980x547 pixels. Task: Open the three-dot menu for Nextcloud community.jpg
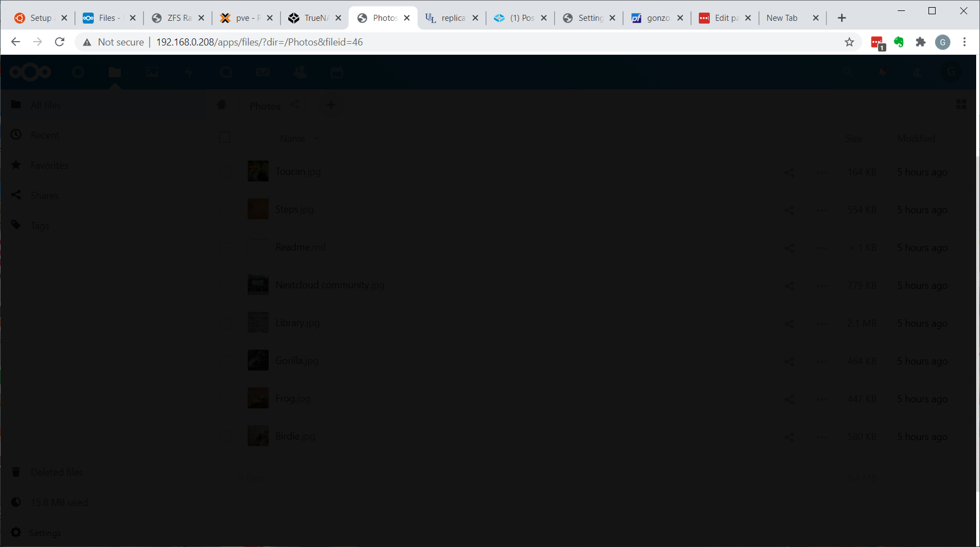(x=822, y=286)
